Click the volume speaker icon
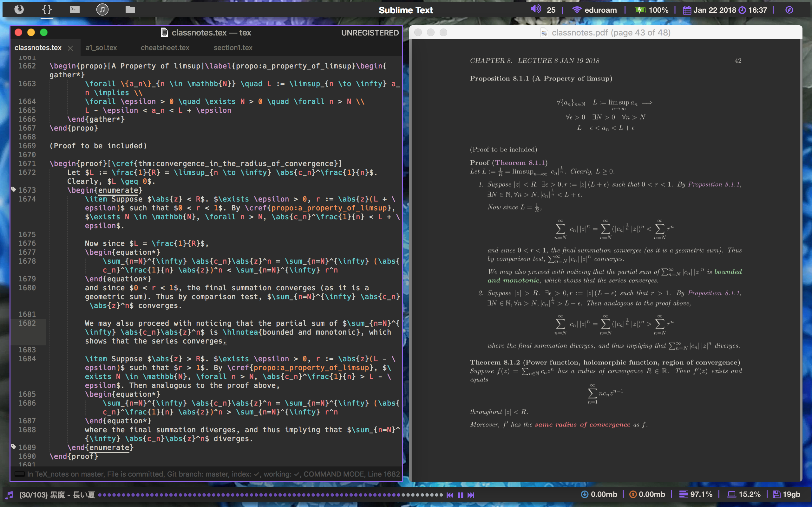The width and height of the screenshot is (812, 507). (536, 10)
